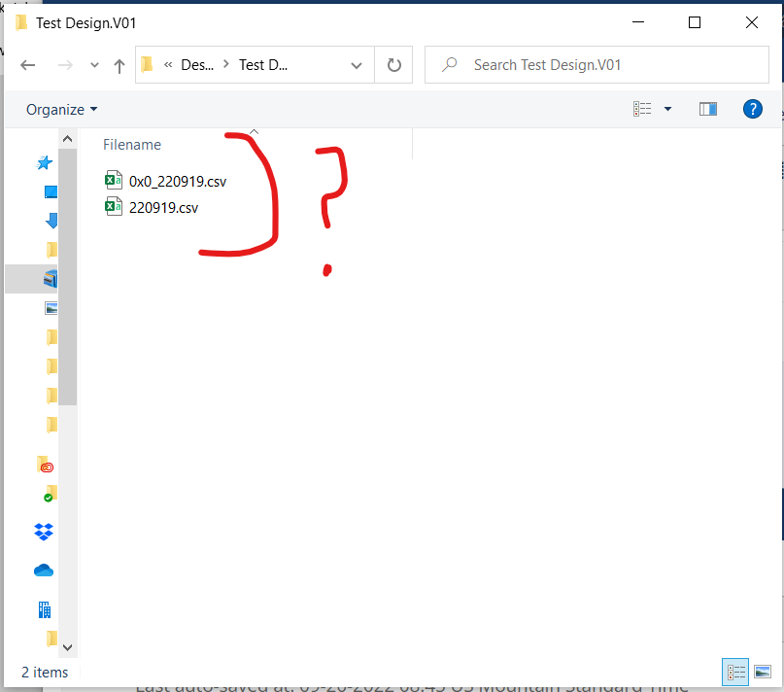Click the 'Test D...' breadcrumb segment
The image size is (784, 692).
pos(263,65)
